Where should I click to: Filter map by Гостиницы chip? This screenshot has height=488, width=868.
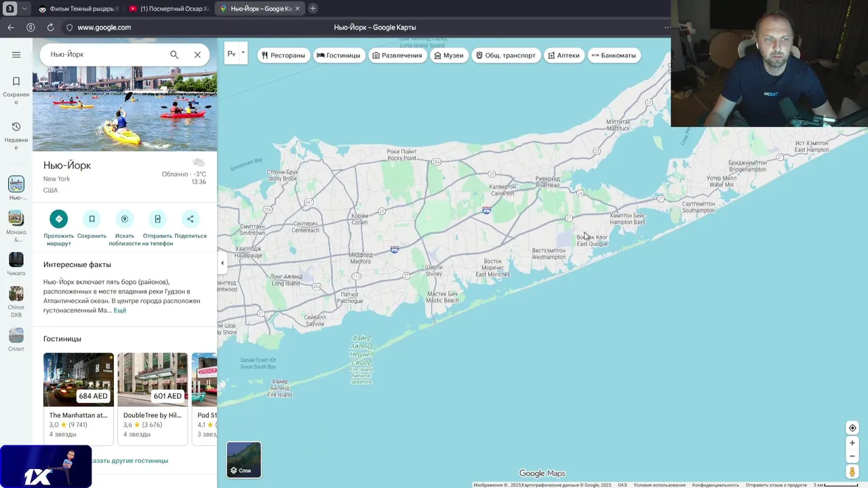(x=338, y=56)
